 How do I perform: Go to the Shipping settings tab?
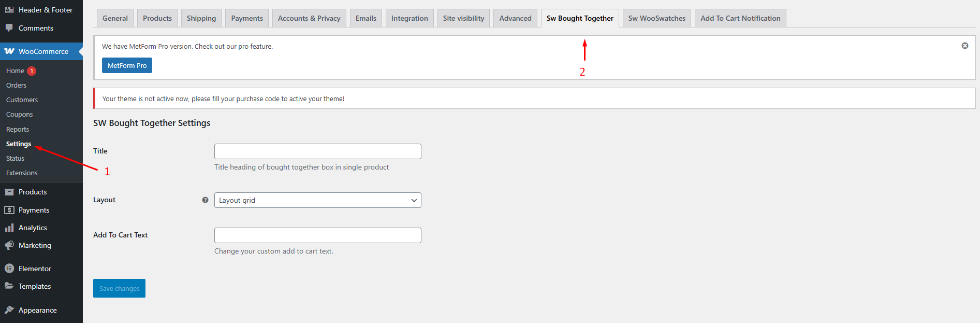tap(201, 18)
